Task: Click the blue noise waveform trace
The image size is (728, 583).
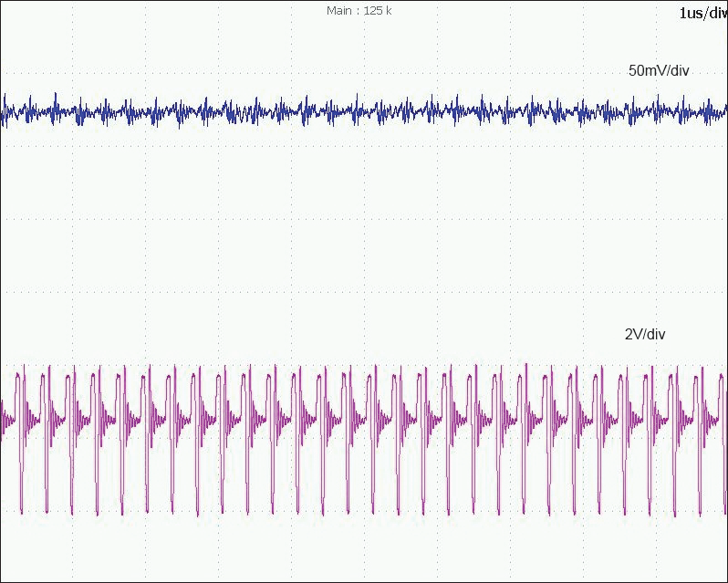Action: [x=365, y=111]
